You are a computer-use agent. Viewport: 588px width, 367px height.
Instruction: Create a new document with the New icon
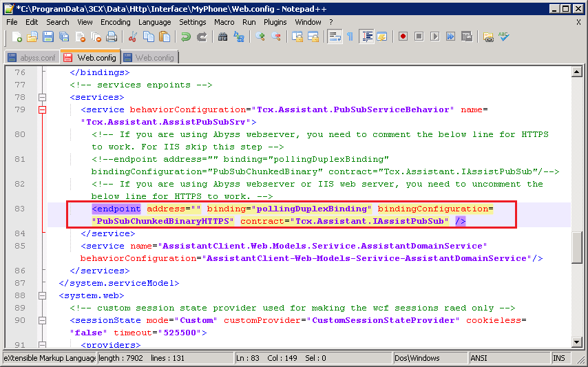tap(17, 36)
